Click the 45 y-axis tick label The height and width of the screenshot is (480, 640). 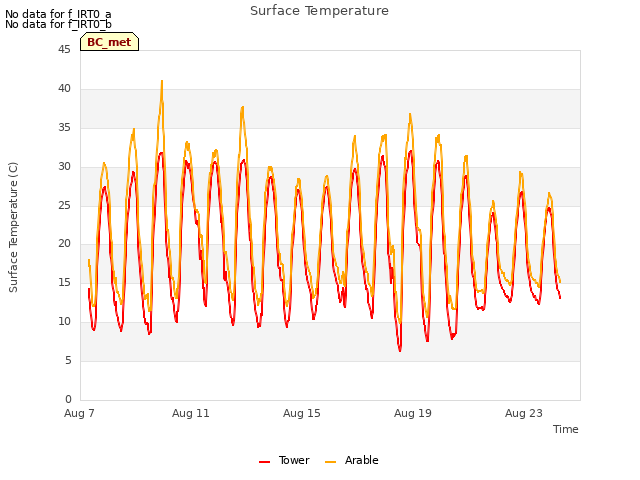(x=64, y=50)
